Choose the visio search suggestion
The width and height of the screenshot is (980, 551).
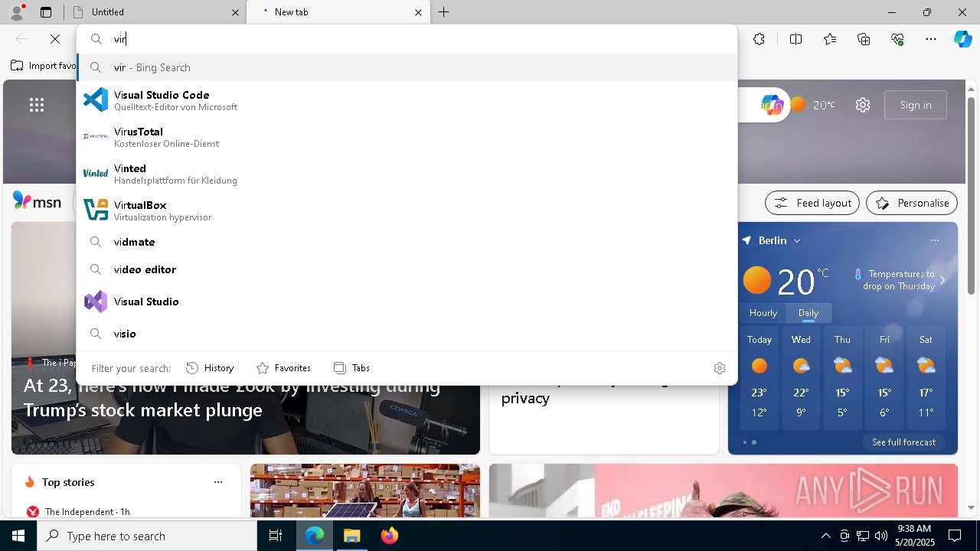tap(407, 334)
